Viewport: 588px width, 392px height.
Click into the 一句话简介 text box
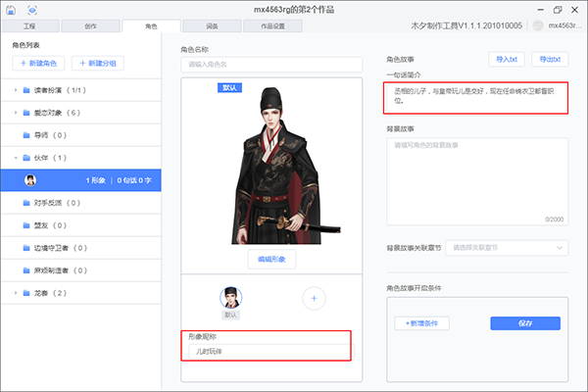tap(475, 98)
